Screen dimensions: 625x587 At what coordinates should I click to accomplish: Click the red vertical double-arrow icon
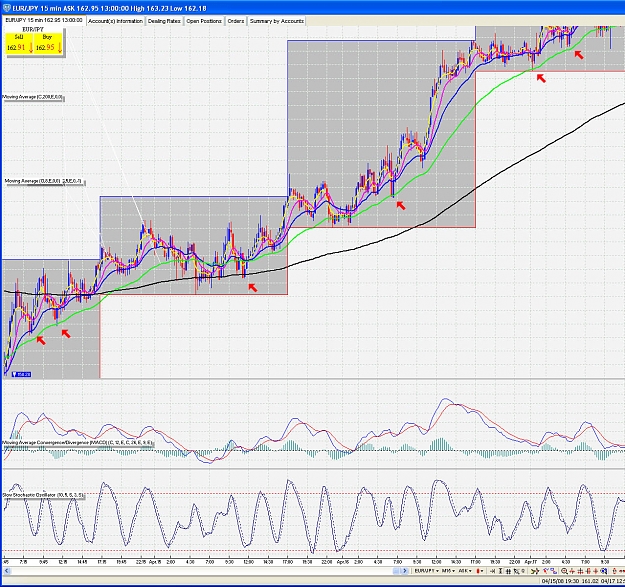[614, 571]
